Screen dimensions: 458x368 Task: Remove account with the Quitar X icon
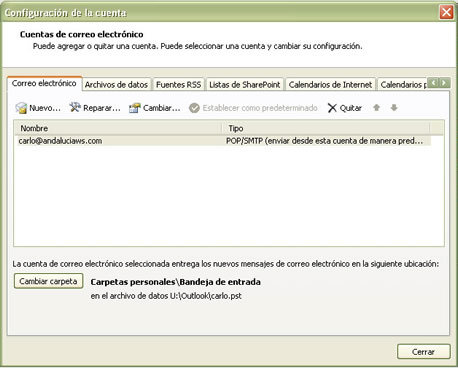point(332,108)
